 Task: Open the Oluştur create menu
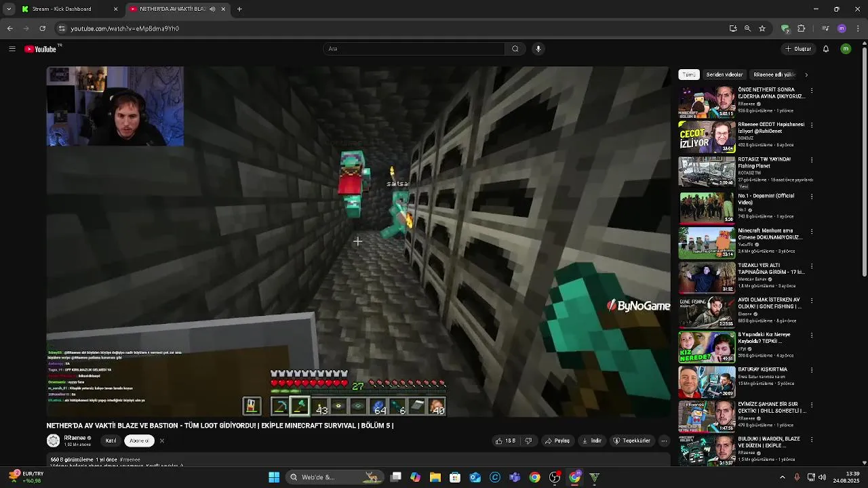coord(798,49)
